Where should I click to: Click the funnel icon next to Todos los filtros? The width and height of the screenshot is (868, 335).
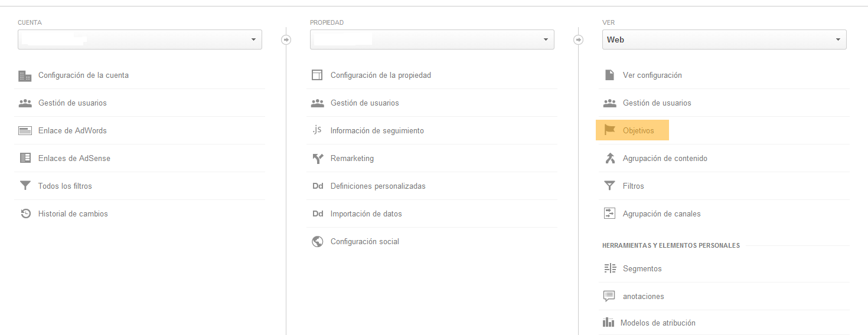click(25, 186)
